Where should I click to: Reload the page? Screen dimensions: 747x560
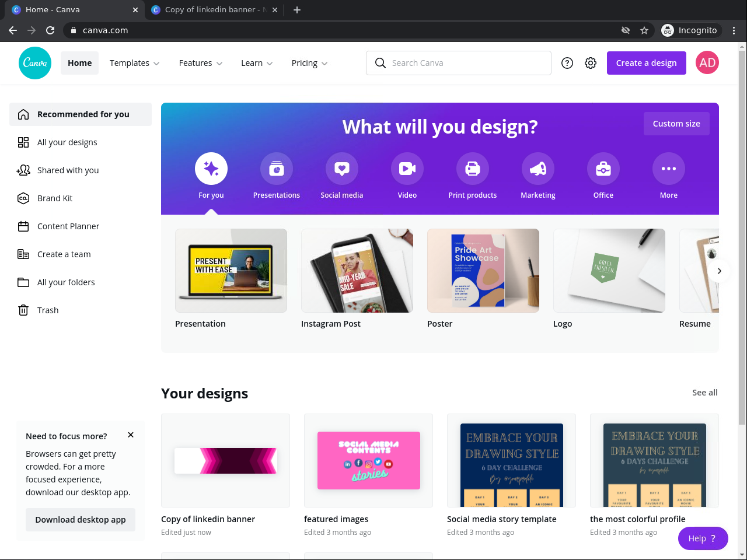[50, 30]
